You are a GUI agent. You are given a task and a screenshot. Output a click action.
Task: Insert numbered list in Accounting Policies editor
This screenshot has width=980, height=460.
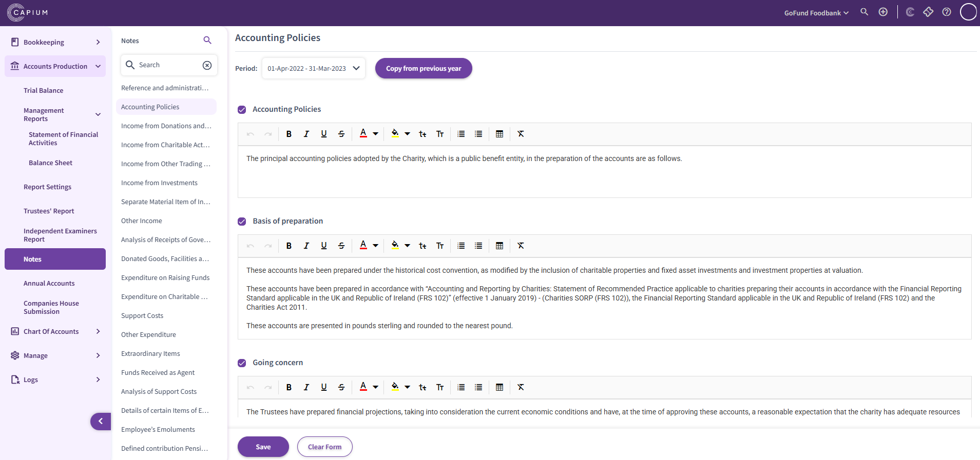(x=461, y=134)
